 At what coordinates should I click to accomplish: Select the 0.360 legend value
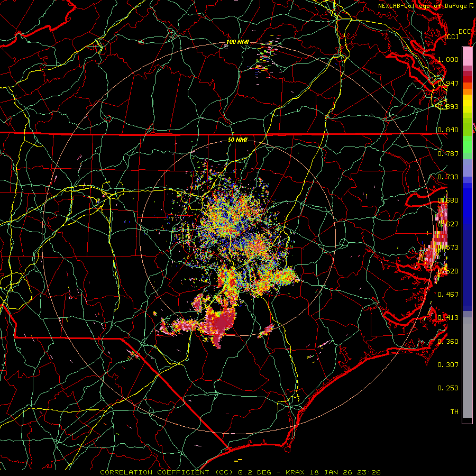point(448,341)
